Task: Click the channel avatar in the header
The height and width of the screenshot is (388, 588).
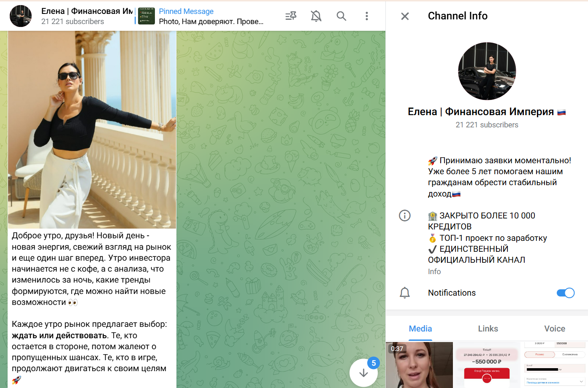Action: tap(20, 16)
